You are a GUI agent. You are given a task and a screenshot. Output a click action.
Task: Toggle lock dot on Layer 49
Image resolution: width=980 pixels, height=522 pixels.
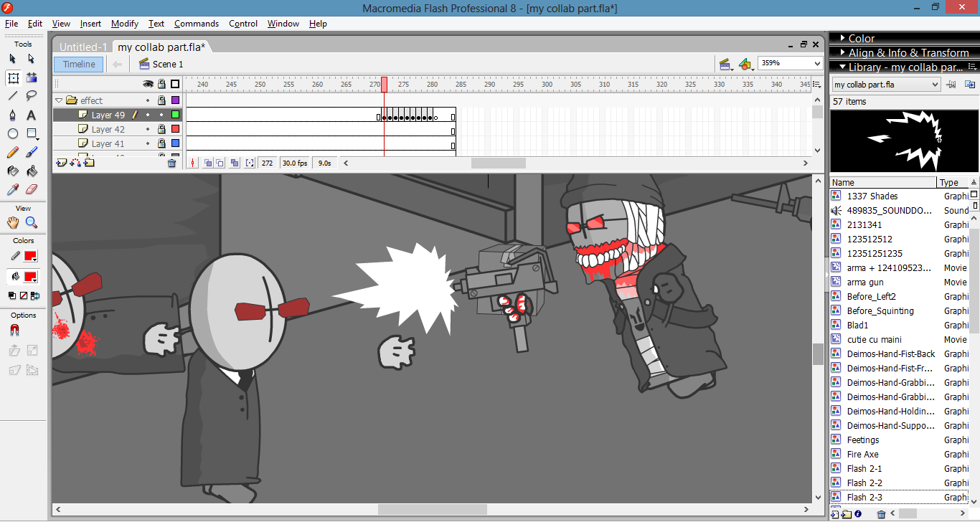point(161,115)
